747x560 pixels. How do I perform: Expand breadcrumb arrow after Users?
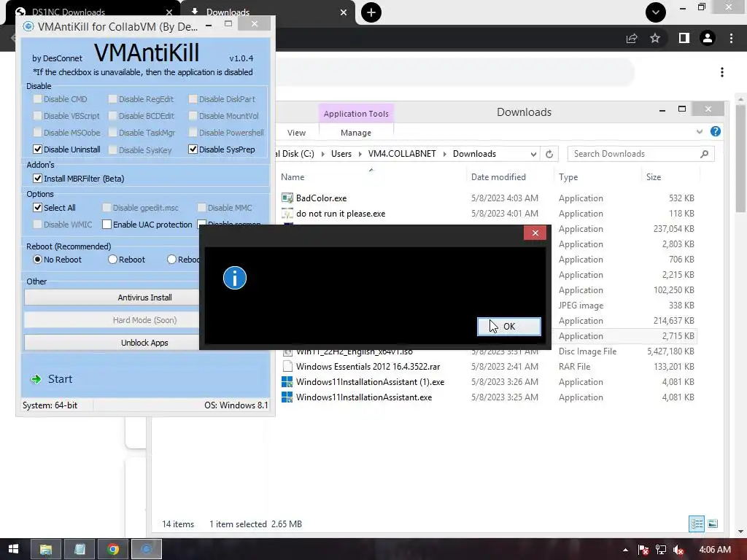point(360,154)
